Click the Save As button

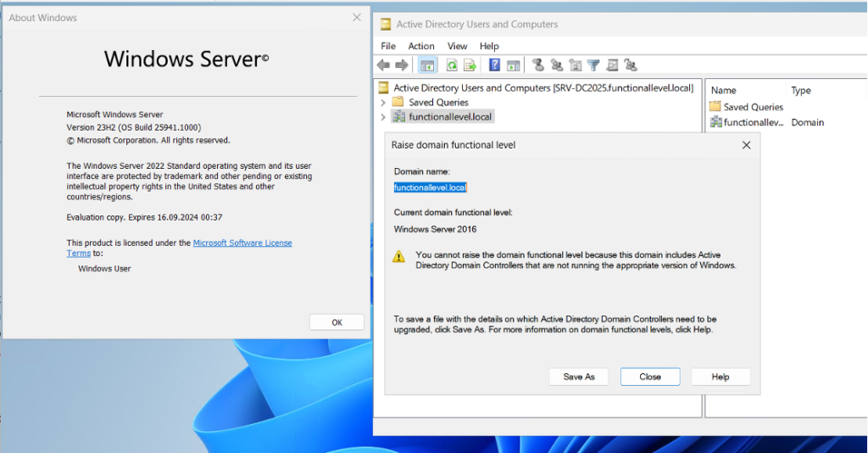(x=578, y=377)
